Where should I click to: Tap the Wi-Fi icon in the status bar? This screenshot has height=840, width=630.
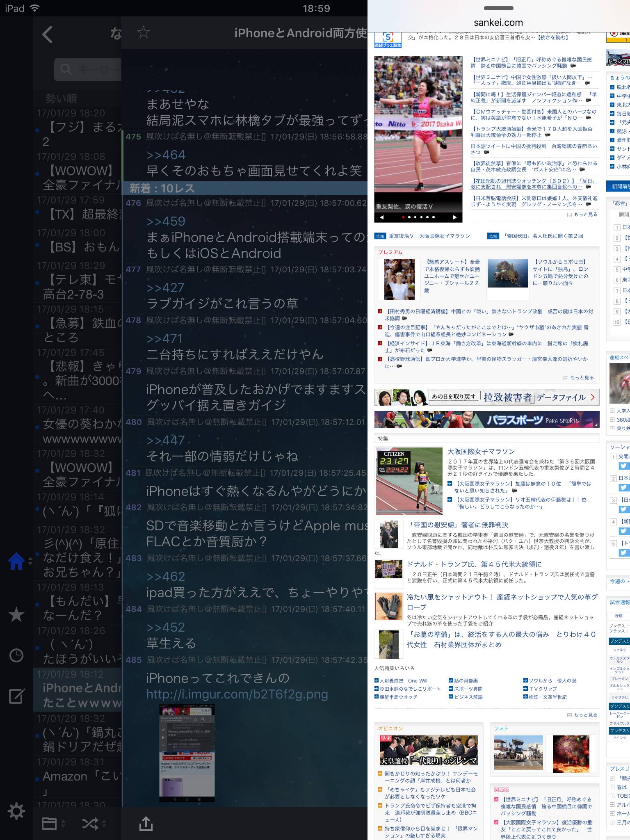tap(34, 8)
